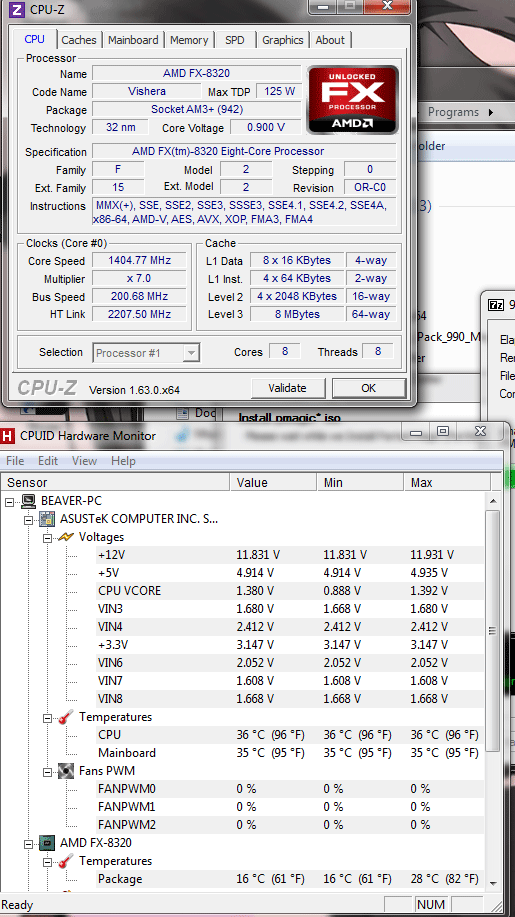Click the AMD FX-8320 processor icon
This screenshot has width=515, height=917.
(x=47, y=843)
